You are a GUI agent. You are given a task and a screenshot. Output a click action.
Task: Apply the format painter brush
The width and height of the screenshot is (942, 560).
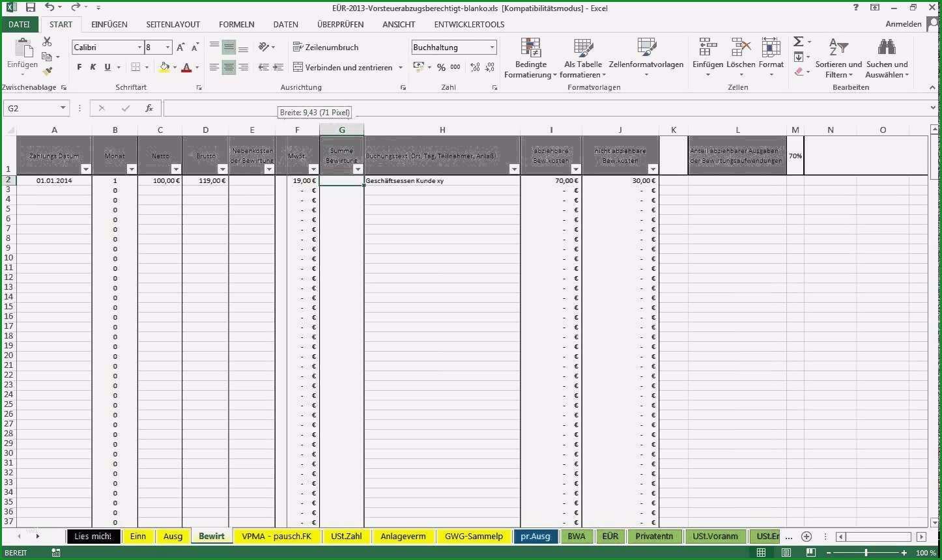click(x=47, y=71)
